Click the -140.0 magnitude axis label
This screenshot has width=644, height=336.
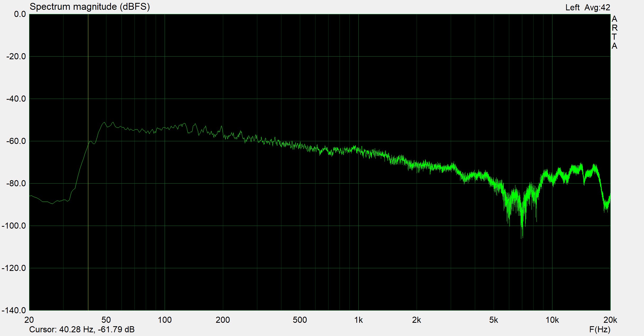(14, 310)
